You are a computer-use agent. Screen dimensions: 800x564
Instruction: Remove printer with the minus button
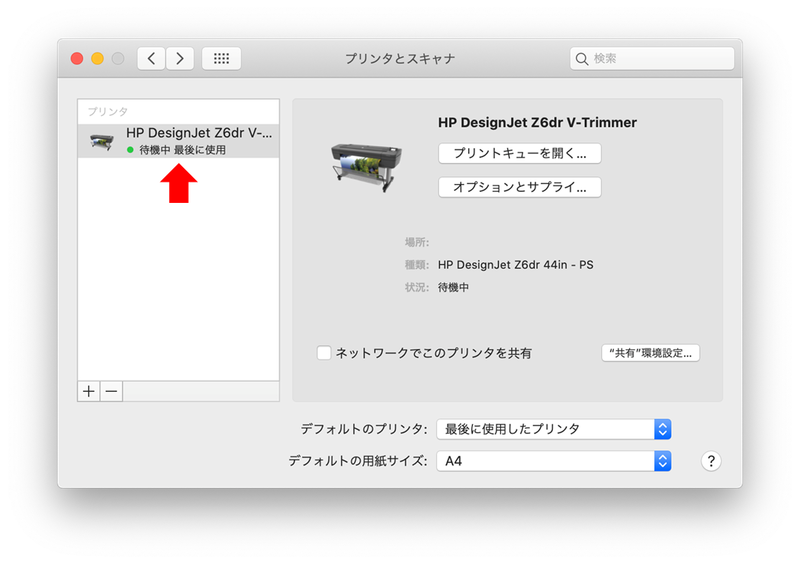[x=111, y=391]
